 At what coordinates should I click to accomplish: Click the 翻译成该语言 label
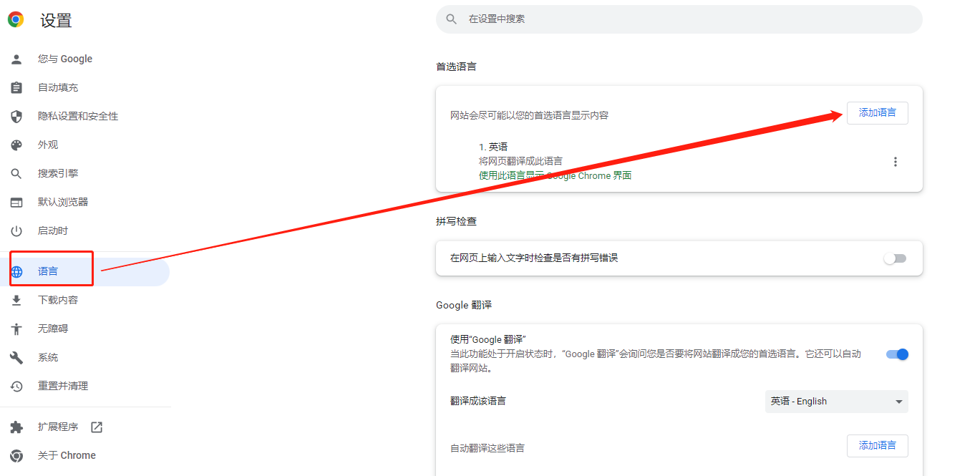478,401
